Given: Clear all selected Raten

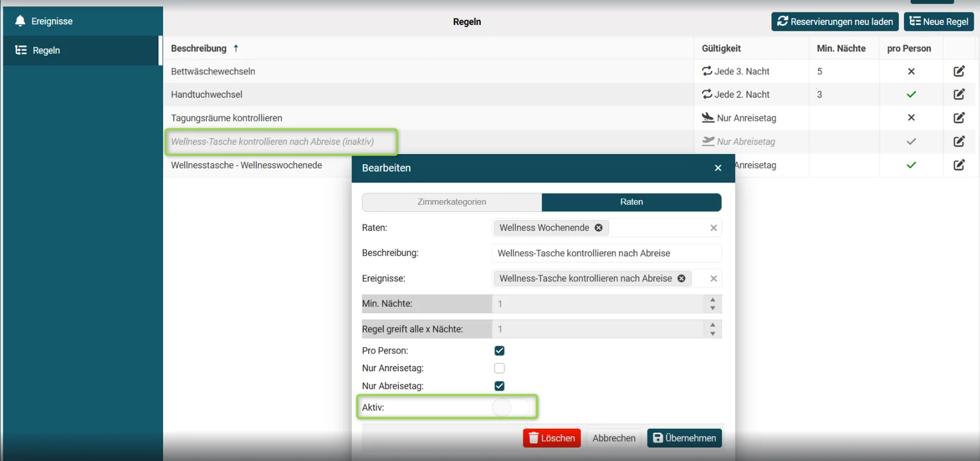Looking at the screenshot, I should click(714, 227).
